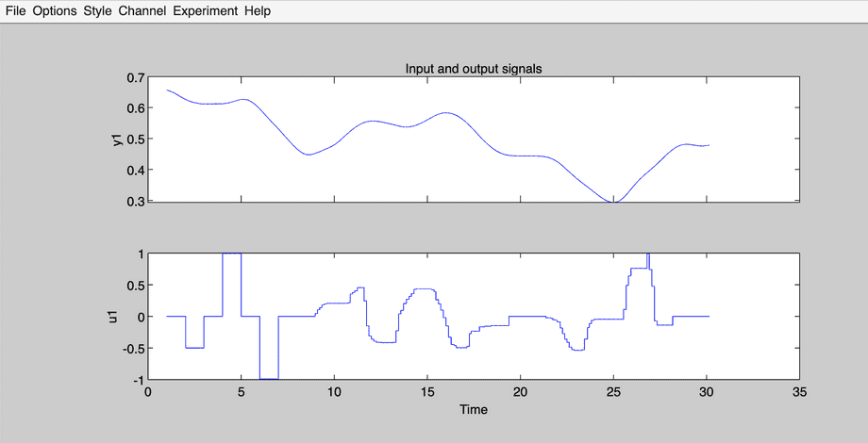Viewport: 868px width, 443px height.
Task: Open the Options menu
Action: click(x=55, y=11)
